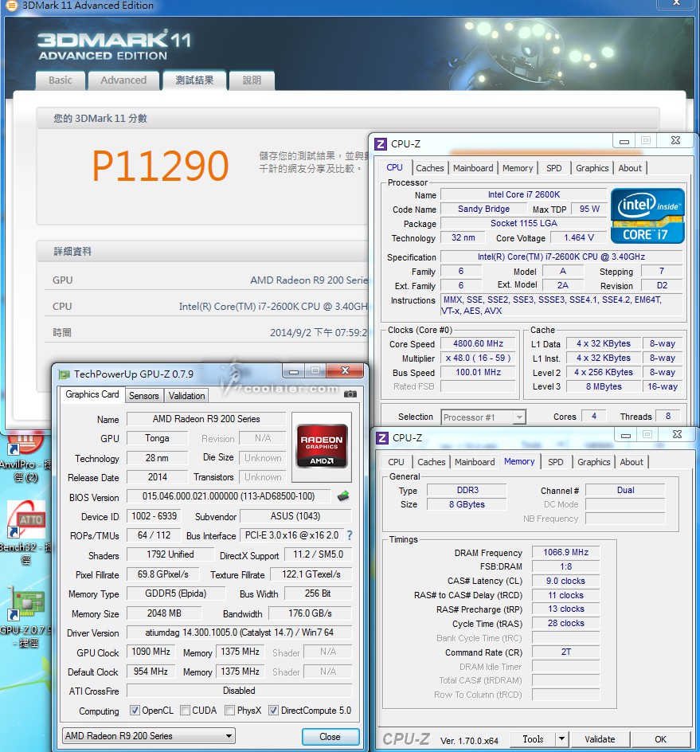The height and width of the screenshot is (752, 700).
Task: Toggle the PhysX checkbox
Action: tap(229, 711)
